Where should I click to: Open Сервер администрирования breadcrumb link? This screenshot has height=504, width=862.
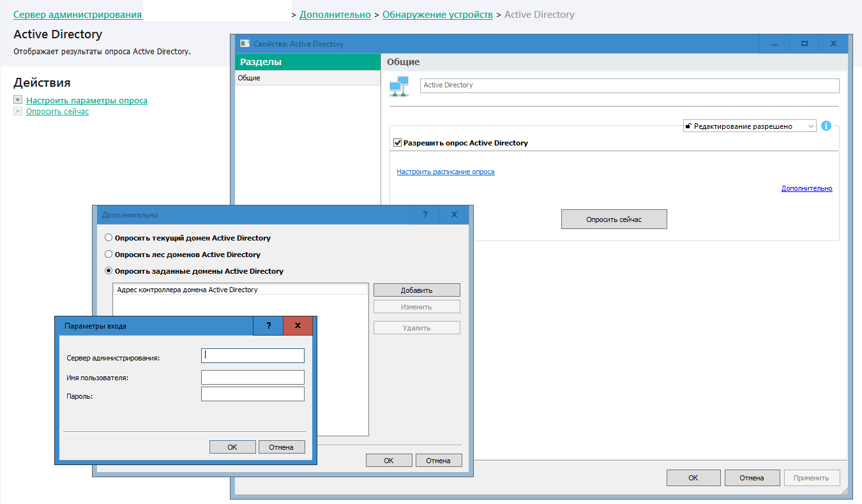[78, 14]
